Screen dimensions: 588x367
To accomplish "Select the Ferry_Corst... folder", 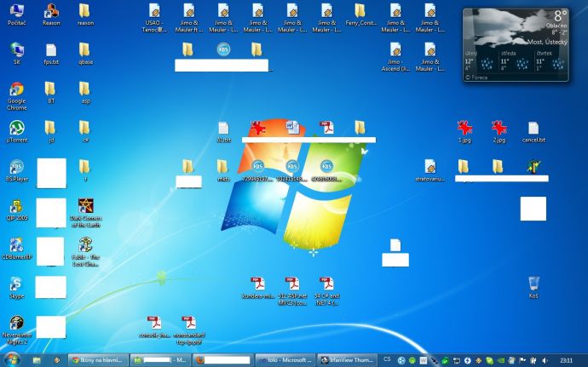I will 361,14.
